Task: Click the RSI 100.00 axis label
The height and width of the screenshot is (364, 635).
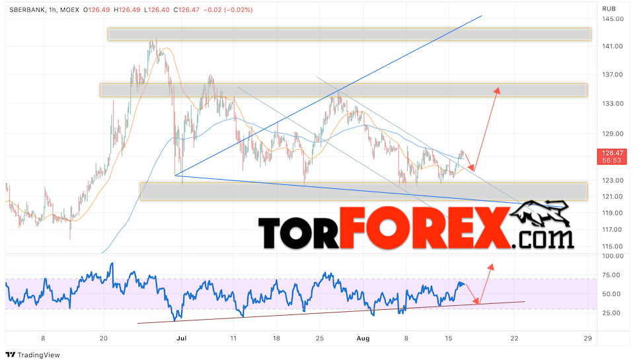Action: pyautogui.click(x=613, y=256)
